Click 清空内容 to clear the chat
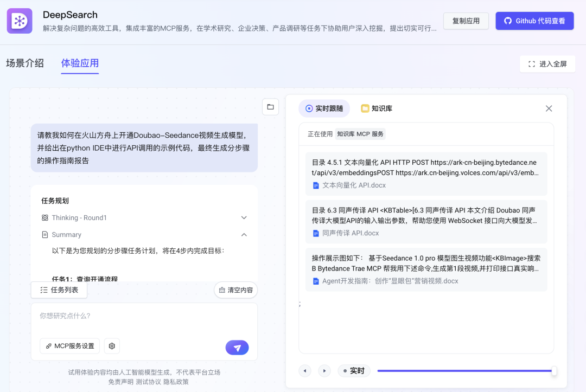 [x=236, y=290]
